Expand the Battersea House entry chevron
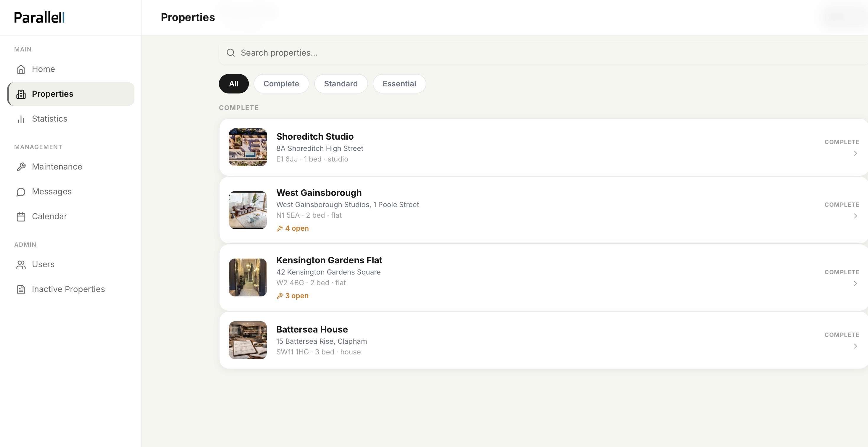The height and width of the screenshot is (447, 868). (855, 346)
